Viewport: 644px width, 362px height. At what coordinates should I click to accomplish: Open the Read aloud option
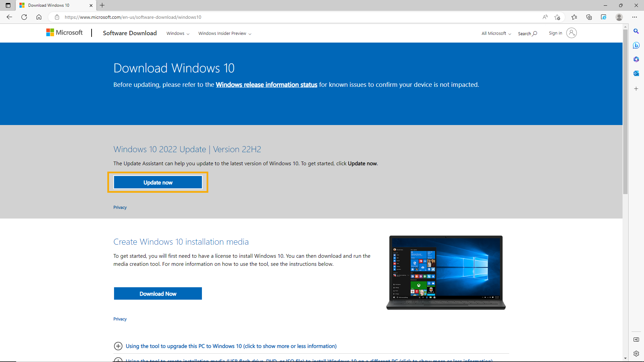tap(545, 17)
